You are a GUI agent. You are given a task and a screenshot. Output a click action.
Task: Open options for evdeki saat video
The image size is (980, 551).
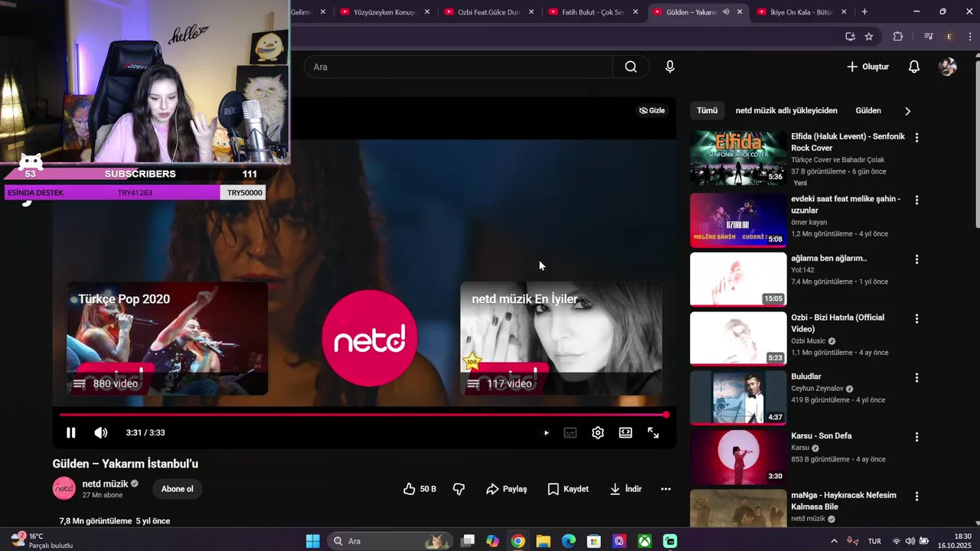916,200
